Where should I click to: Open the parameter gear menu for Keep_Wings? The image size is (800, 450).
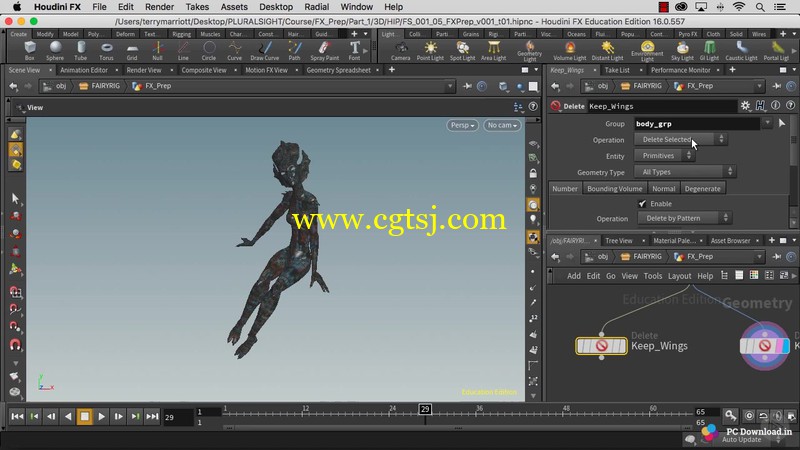point(745,106)
